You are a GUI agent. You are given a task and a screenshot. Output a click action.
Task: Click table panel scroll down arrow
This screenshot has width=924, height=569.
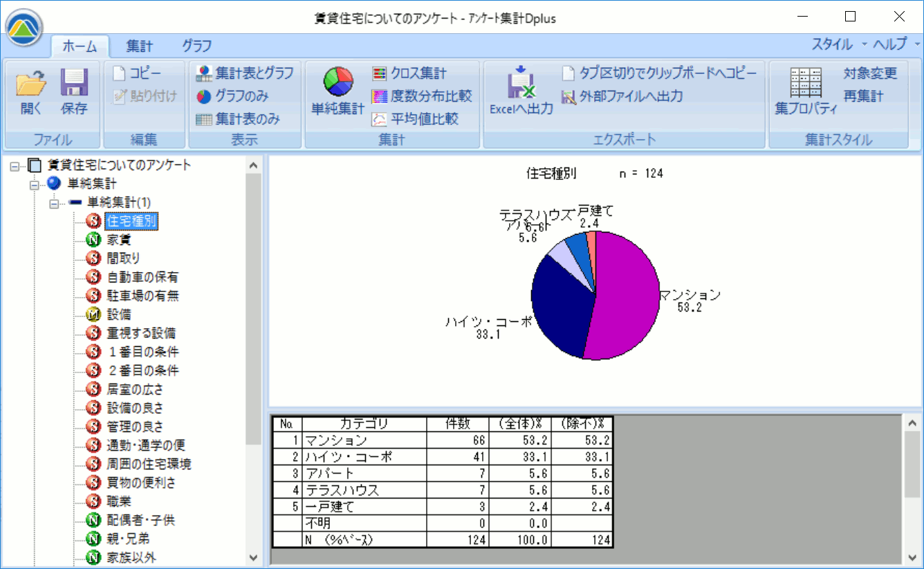[x=912, y=557]
